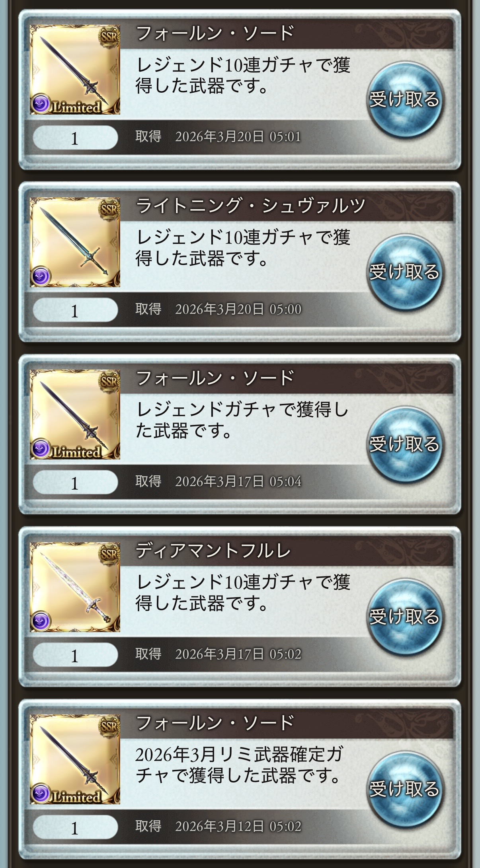
Task: Select the ライトニング・シュヴァルツ title bar
Action: pyautogui.click(x=287, y=206)
